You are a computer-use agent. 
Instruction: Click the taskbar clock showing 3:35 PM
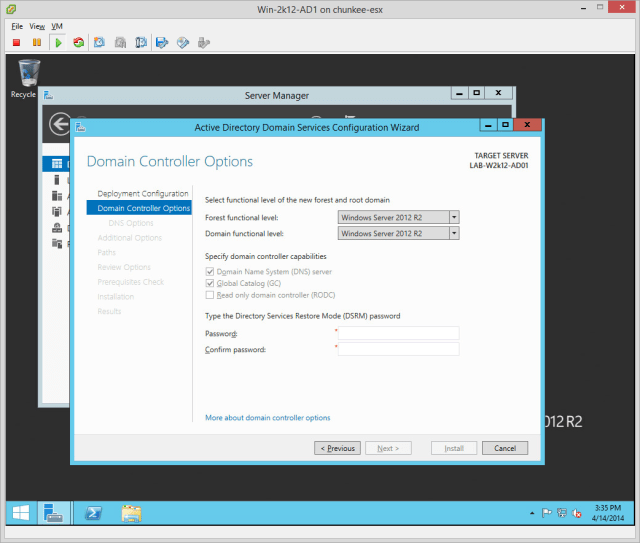click(608, 513)
